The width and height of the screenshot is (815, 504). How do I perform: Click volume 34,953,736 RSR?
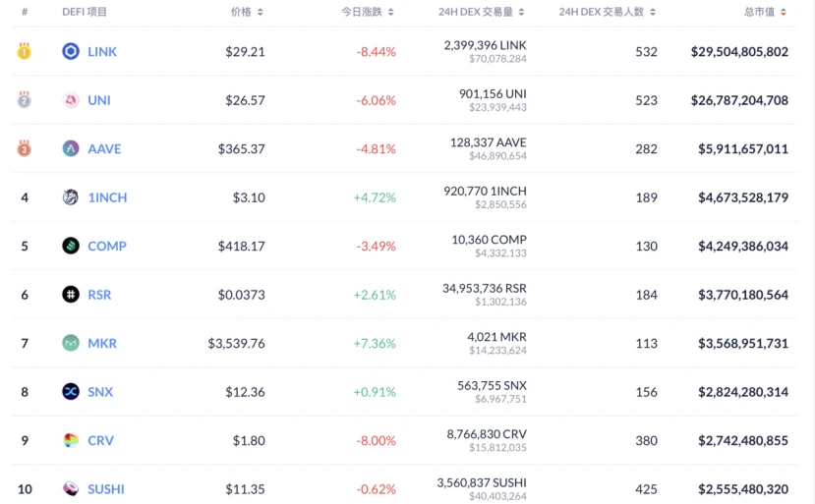tap(485, 289)
